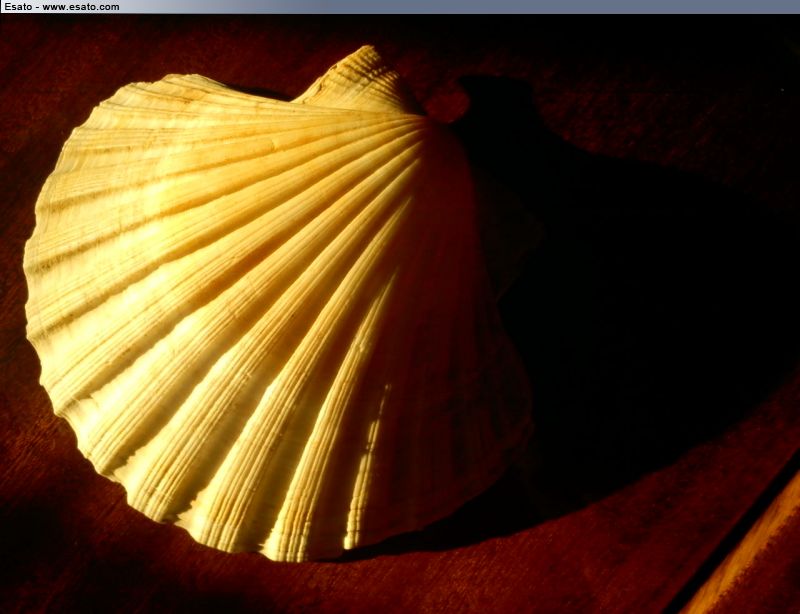
Task: Click the shell photo
Action: (400, 314)
